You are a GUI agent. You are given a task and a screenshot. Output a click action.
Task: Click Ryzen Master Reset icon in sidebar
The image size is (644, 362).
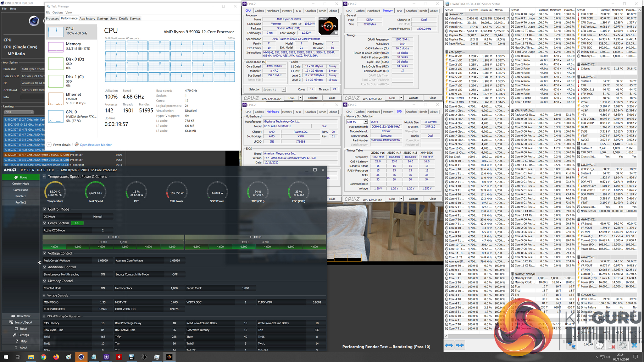coord(21,329)
